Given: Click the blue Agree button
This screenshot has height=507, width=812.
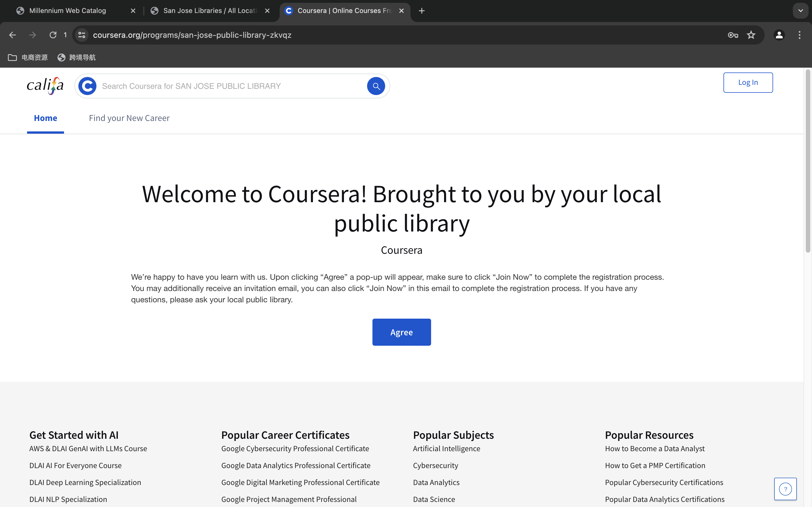Looking at the screenshot, I should [x=402, y=332].
